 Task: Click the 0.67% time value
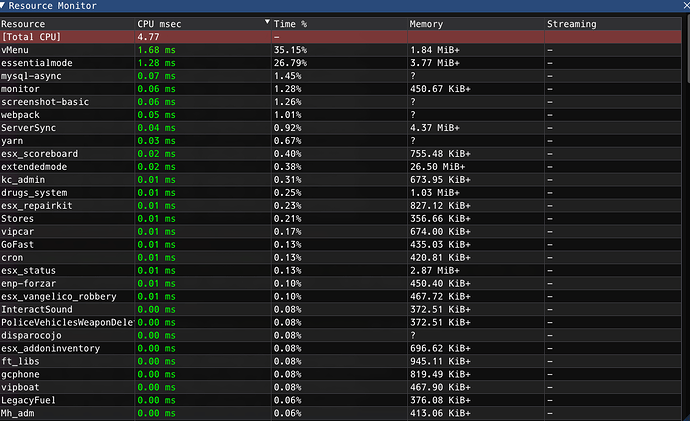[x=287, y=141]
